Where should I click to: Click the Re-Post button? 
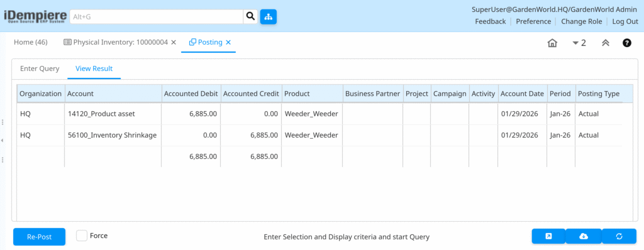[39, 236]
